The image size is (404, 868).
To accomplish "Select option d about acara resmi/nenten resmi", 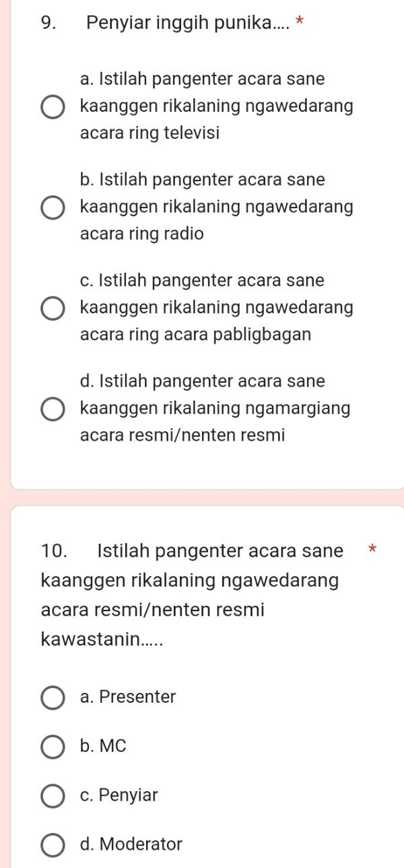I will pos(52,409).
